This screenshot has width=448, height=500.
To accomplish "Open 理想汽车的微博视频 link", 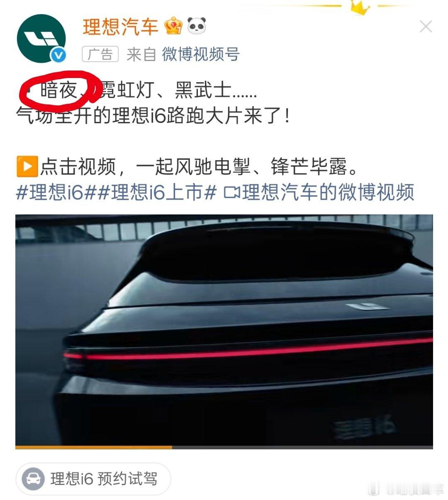I will tap(328, 193).
